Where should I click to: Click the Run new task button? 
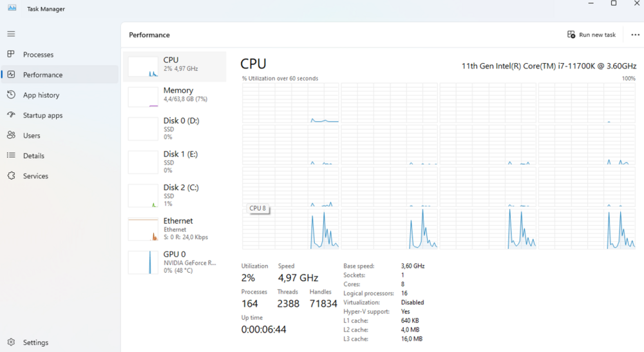tap(591, 35)
